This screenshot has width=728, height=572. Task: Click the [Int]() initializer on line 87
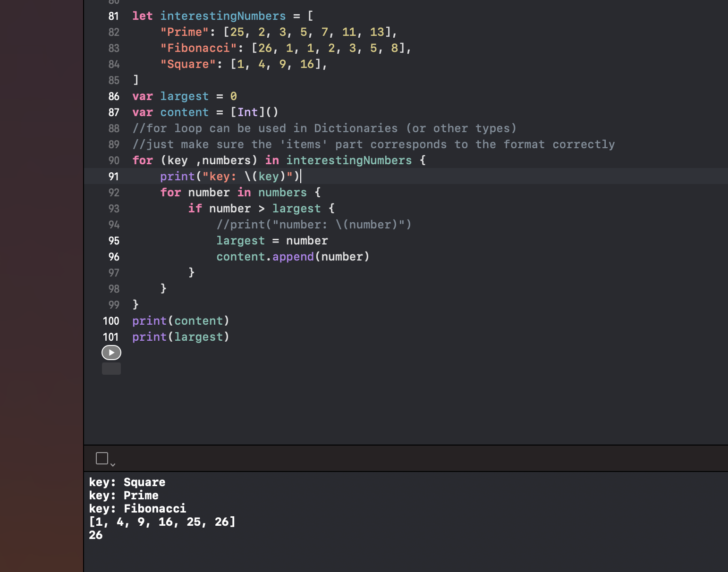[254, 112]
